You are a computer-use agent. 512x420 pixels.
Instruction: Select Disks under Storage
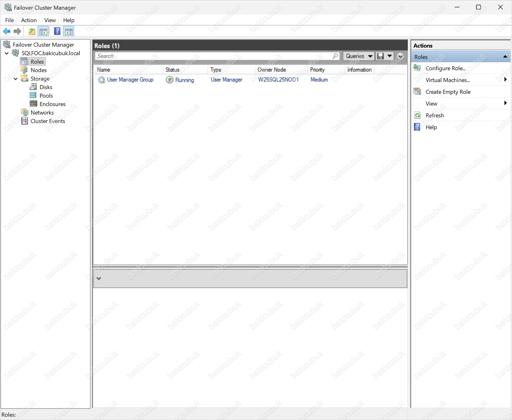[x=46, y=87]
